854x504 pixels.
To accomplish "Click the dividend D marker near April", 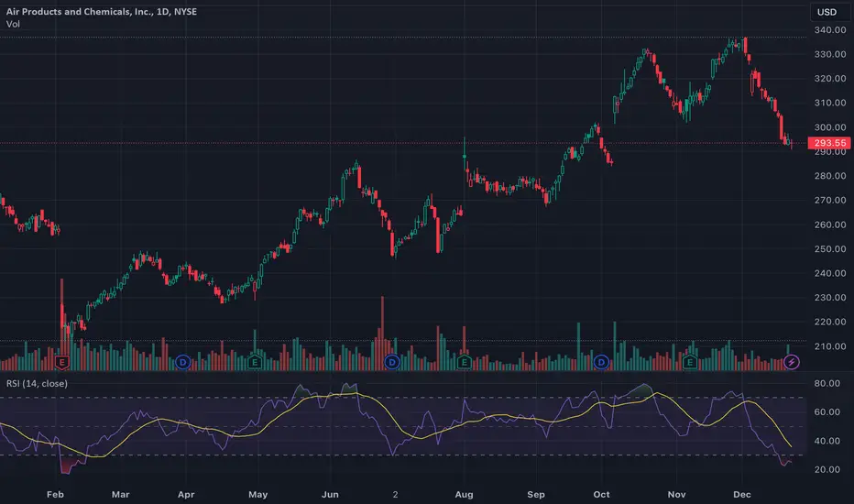I will (183, 362).
